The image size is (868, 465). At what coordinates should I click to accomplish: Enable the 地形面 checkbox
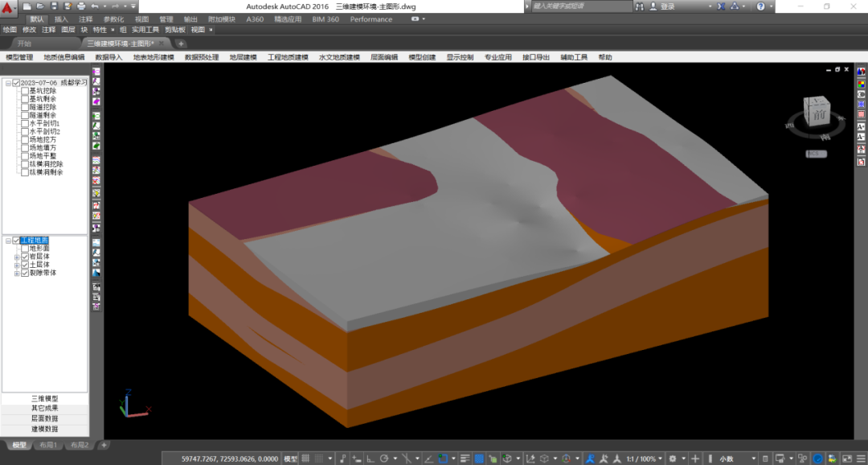(25, 249)
